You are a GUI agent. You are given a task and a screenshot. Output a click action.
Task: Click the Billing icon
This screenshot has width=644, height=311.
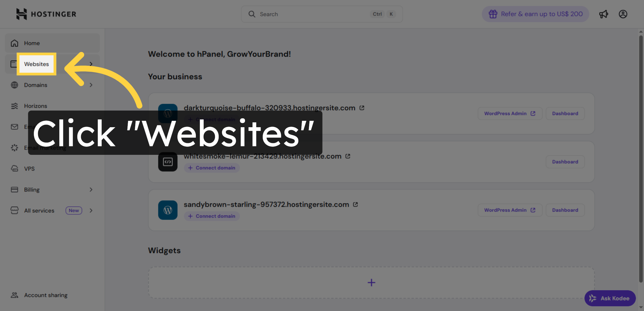point(14,189)
